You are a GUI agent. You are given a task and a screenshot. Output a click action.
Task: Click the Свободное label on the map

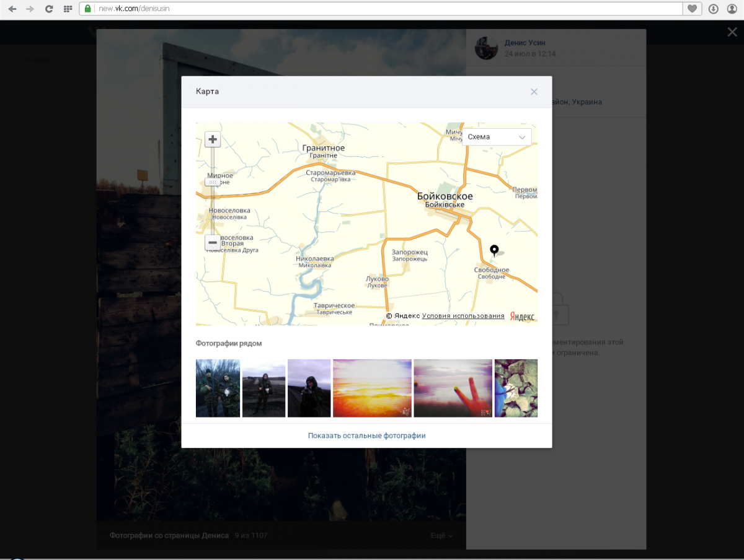[492, 270]
